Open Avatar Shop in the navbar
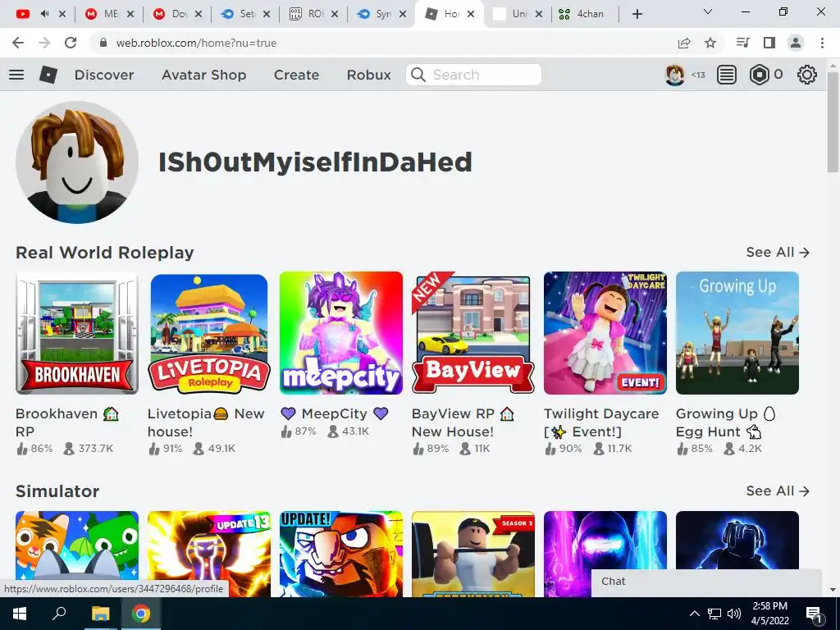Screen dimensions: 840x630 (x=203, y=75)
